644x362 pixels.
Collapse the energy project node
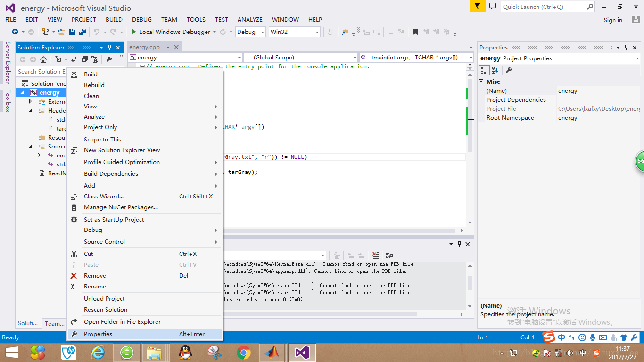[x=22, y=92]
